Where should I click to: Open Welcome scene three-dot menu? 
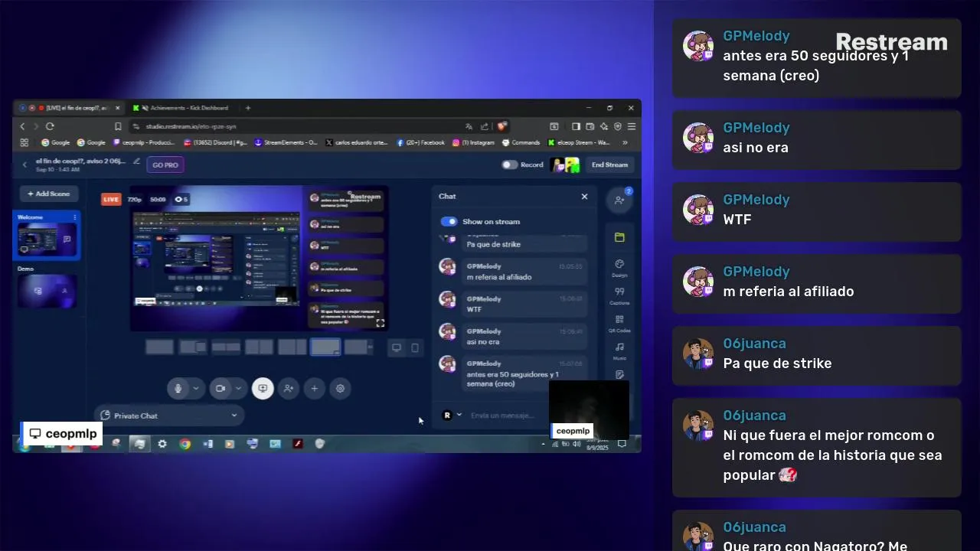(74, 217)
